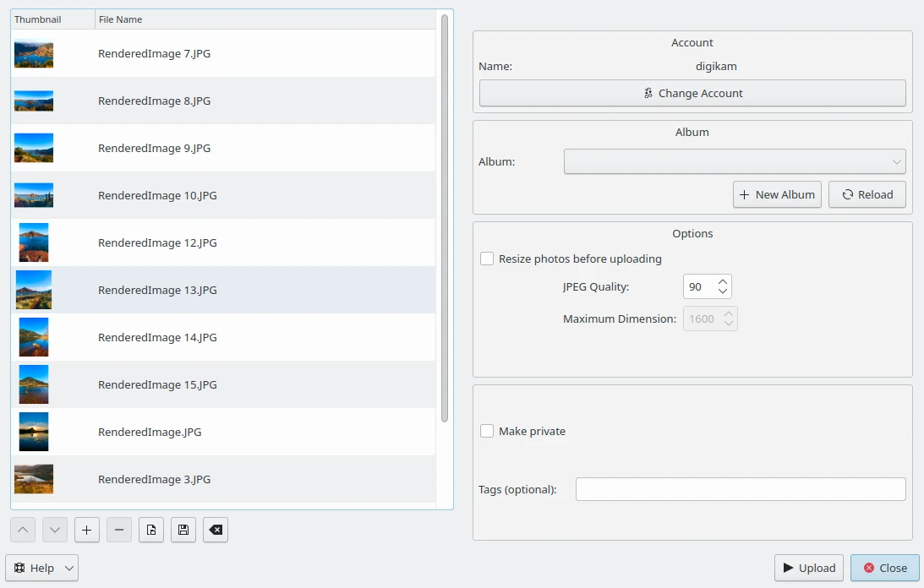
Task: Create a New Album
Action: [777, 194]
